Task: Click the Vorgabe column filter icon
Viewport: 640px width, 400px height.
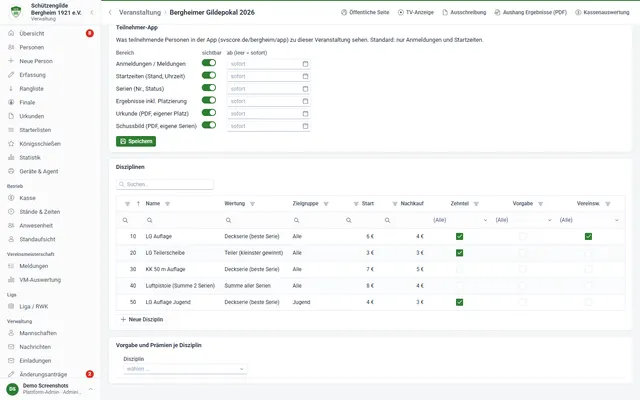Action: 540,204
